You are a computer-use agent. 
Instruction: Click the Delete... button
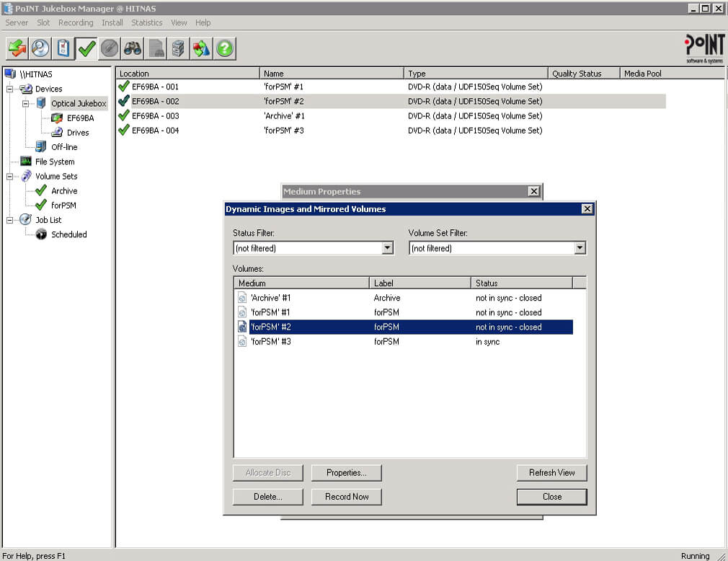(x=268, y=497)
